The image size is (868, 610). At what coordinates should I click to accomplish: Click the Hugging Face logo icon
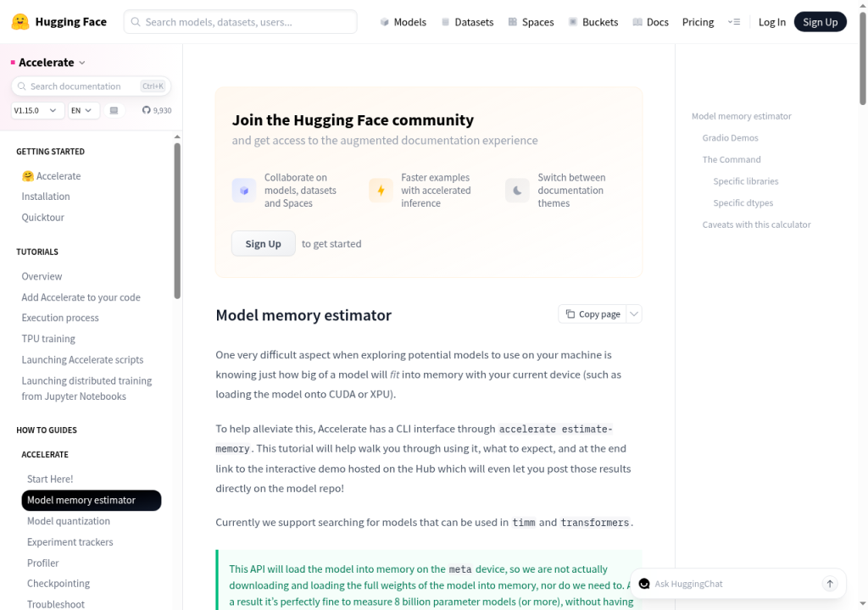coord(20,21)
